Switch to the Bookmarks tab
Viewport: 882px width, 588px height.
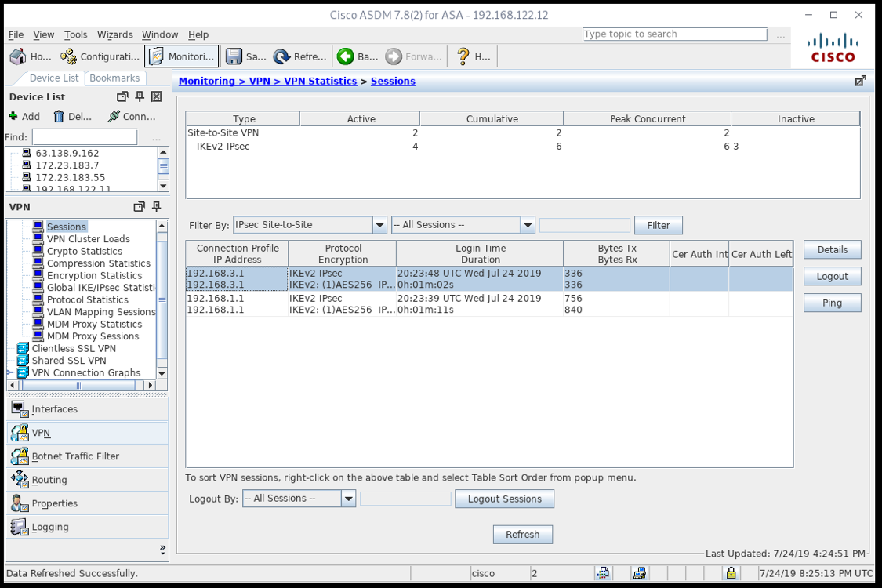tap(114, 78)
